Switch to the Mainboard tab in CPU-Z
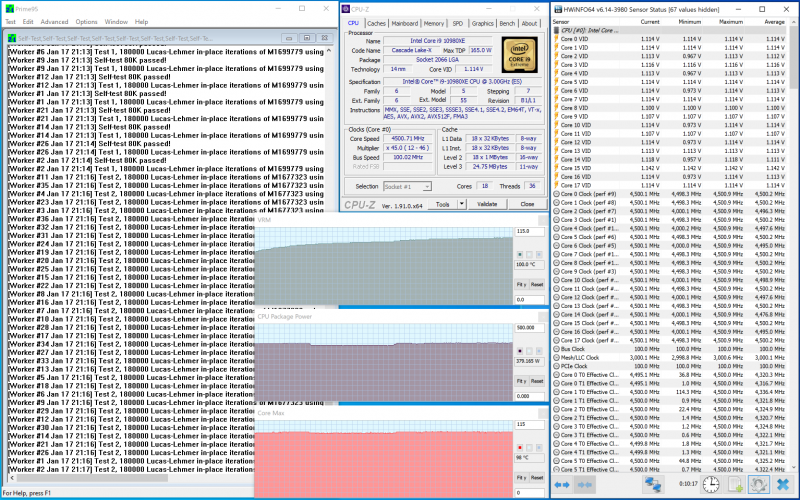Viewport: 800px width, 500px height. (x=405, y=23)
